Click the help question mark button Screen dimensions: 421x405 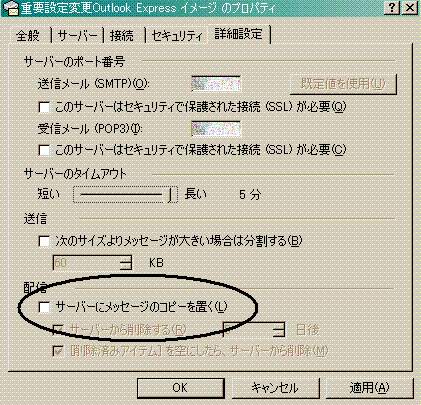[392, 8]
